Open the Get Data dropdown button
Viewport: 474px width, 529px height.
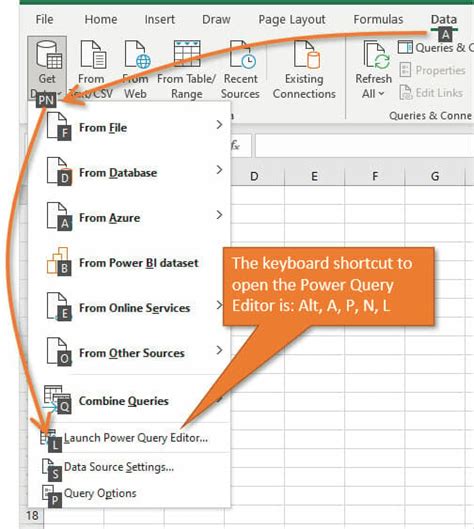tap(47, 68)
